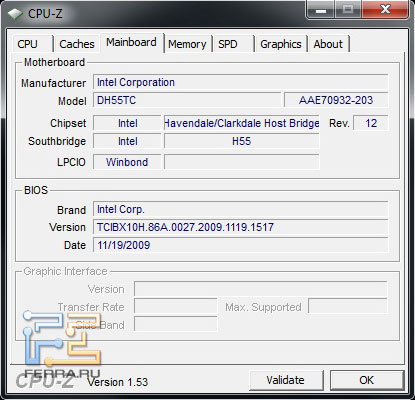Open the Caches tab

77,44
